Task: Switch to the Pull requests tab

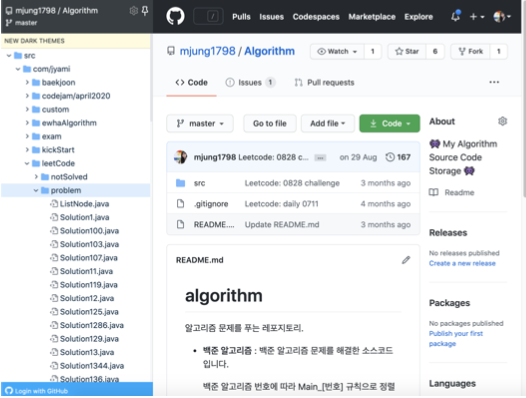Action: pos(324,83)
